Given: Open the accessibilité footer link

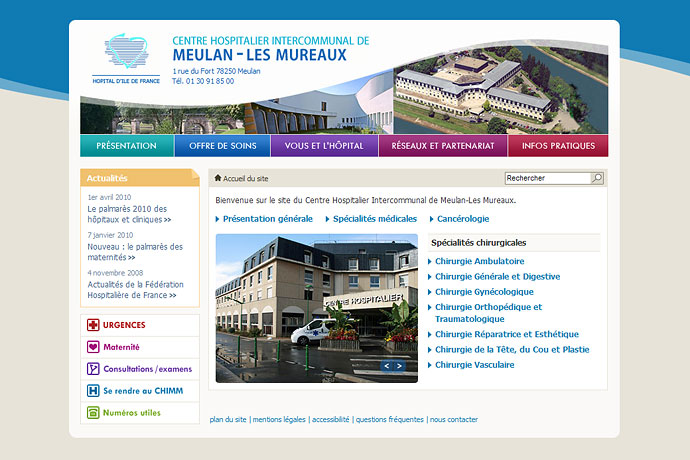Looking at the screenshot, I should pyautogui.click(x=330, y=420).
